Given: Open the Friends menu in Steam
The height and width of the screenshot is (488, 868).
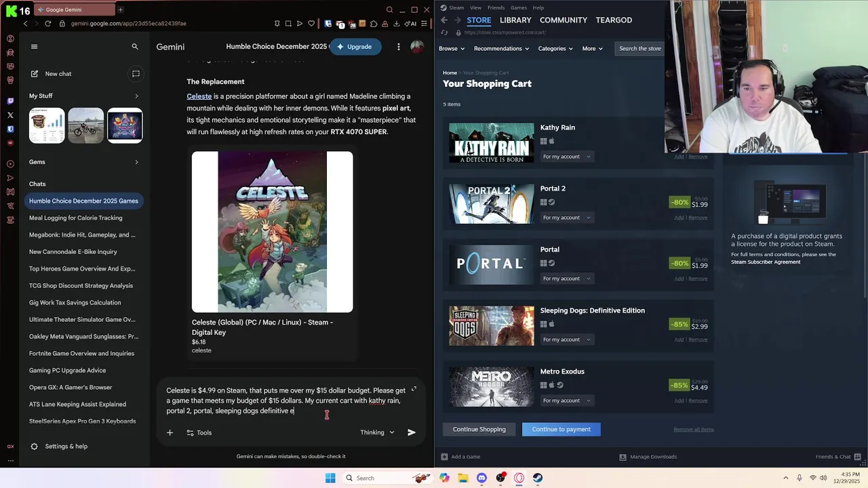Looking at the screenshot, I should pos(496,7).
